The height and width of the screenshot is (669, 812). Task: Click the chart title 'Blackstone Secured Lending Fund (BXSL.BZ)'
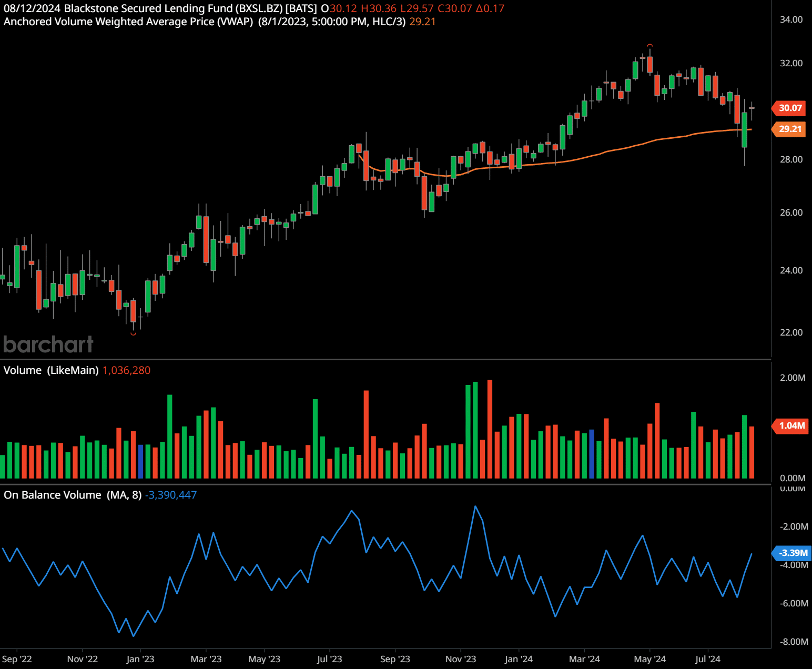(173, 8)
